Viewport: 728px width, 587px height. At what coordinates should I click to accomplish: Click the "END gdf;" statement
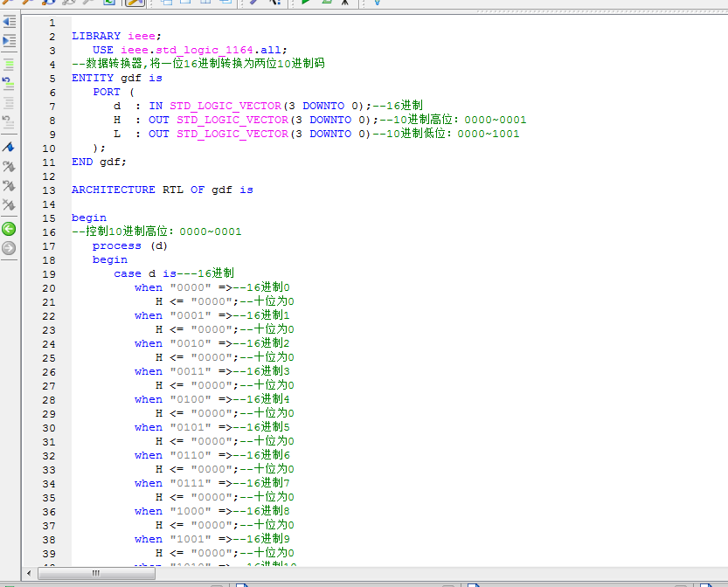pos(99,162)
